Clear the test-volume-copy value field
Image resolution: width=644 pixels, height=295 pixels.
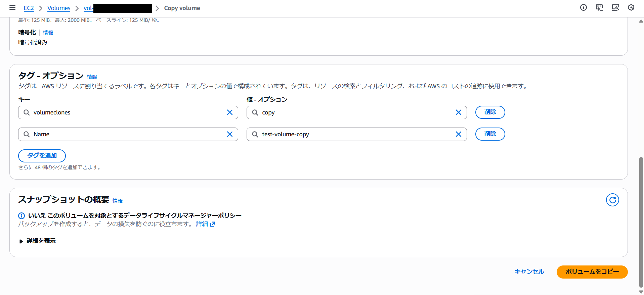tap(458, 134)
